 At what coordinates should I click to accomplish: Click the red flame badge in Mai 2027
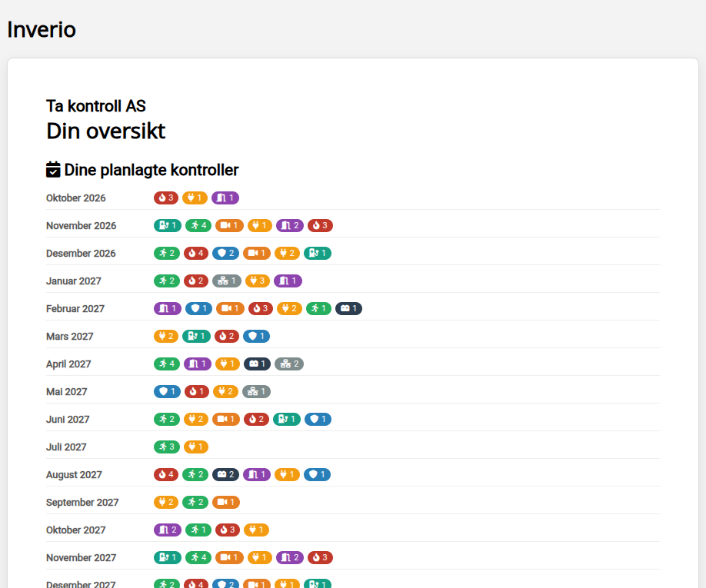(197, 392)
